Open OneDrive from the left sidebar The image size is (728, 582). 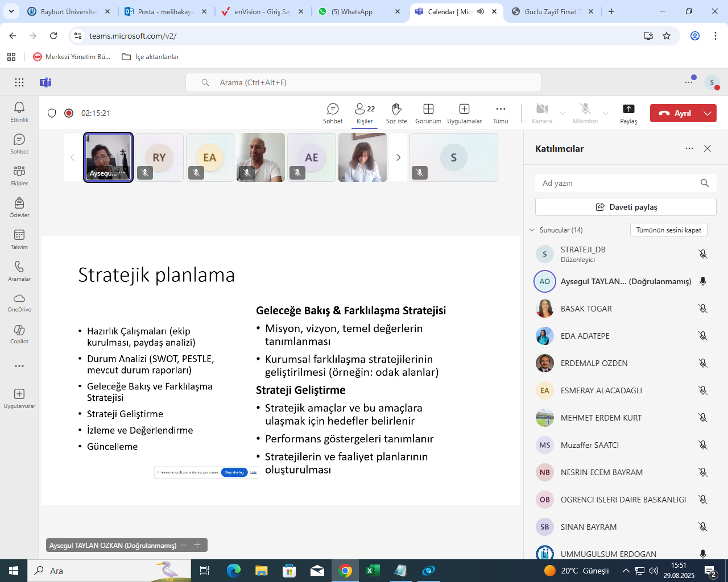tap(19, 302)
